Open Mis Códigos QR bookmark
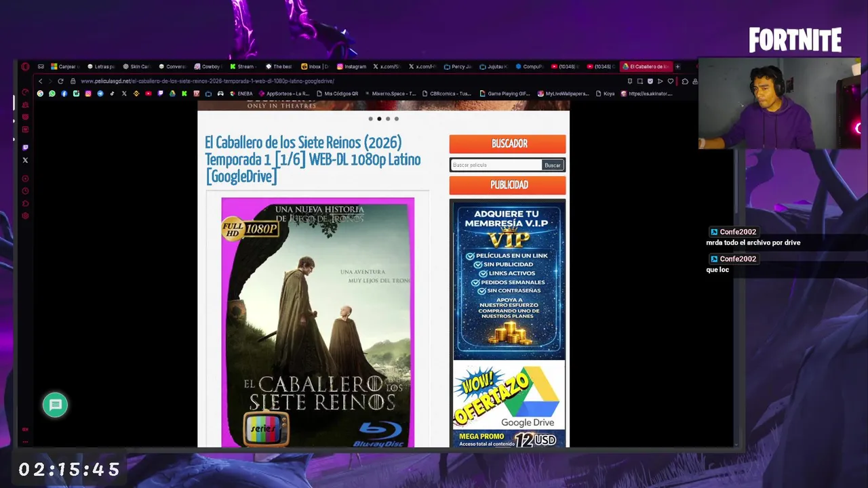 (x=337, y=94)
